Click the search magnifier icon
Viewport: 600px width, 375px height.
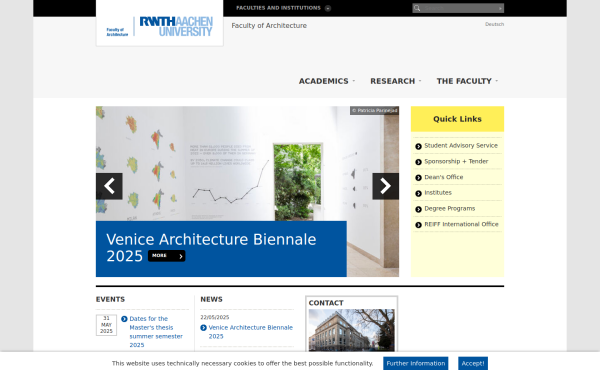[x=417, y=8]
